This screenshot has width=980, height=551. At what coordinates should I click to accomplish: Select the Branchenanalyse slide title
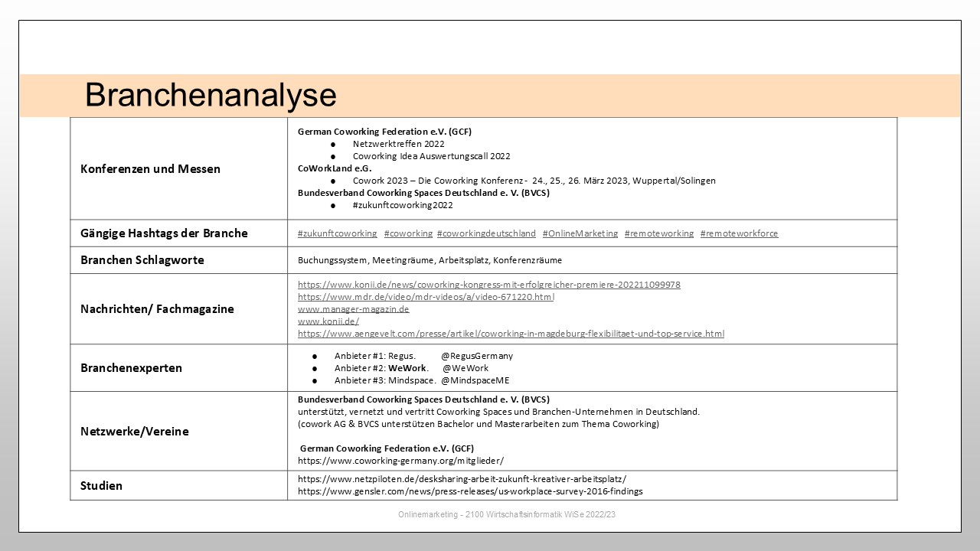coord(211,96)
